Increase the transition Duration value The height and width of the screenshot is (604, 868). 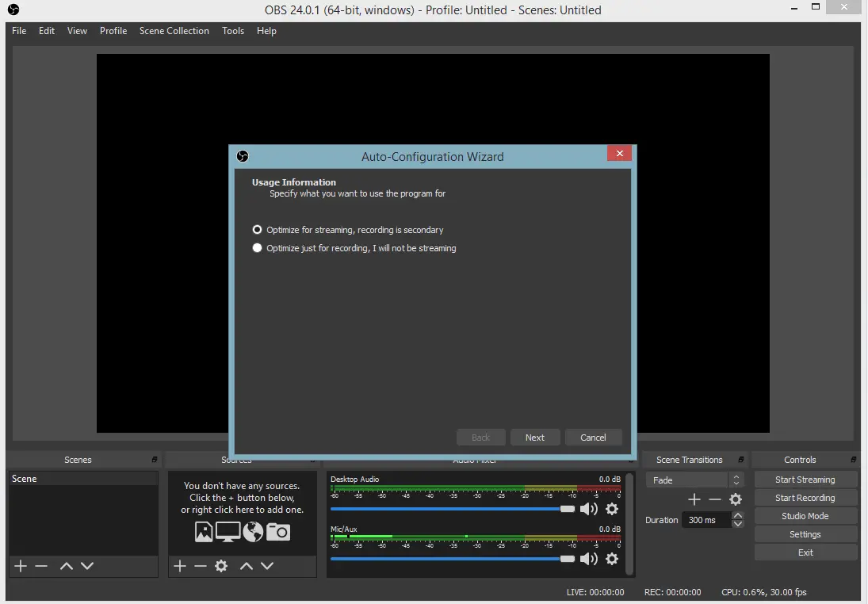pyautogui.click(x=737, y=515)
